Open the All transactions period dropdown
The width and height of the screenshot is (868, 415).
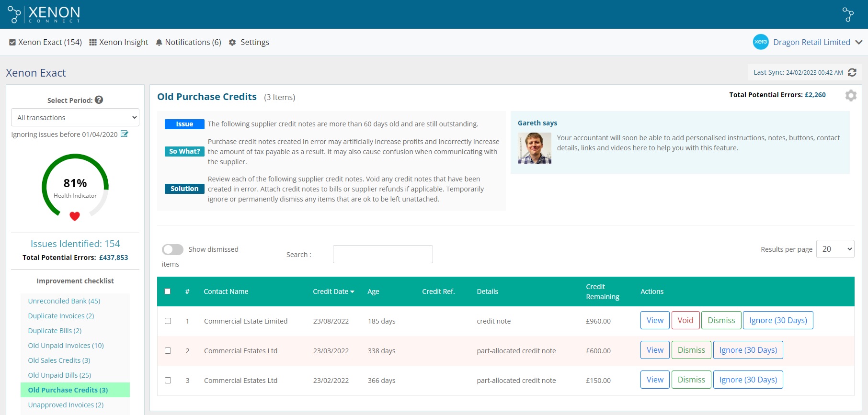click(x=75, y=117)
